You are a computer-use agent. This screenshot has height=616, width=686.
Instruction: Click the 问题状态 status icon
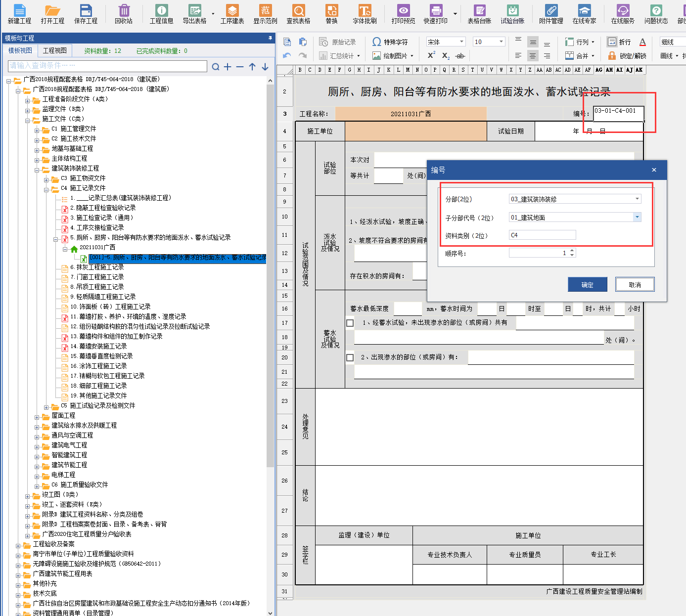[x=656, y=14]
